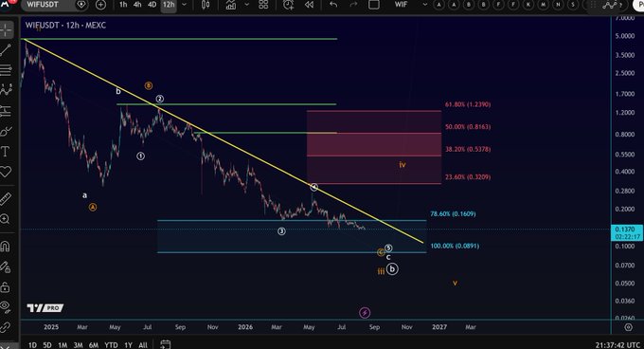Toggle lock all drawings
This screenshot has width=644, height=349.
6,287
